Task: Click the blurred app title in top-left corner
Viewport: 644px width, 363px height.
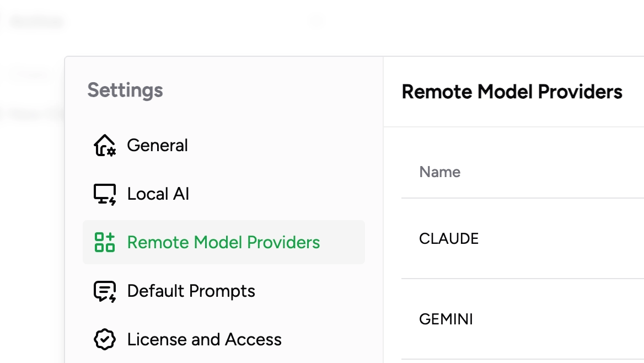Action: [x=36, y=21]
